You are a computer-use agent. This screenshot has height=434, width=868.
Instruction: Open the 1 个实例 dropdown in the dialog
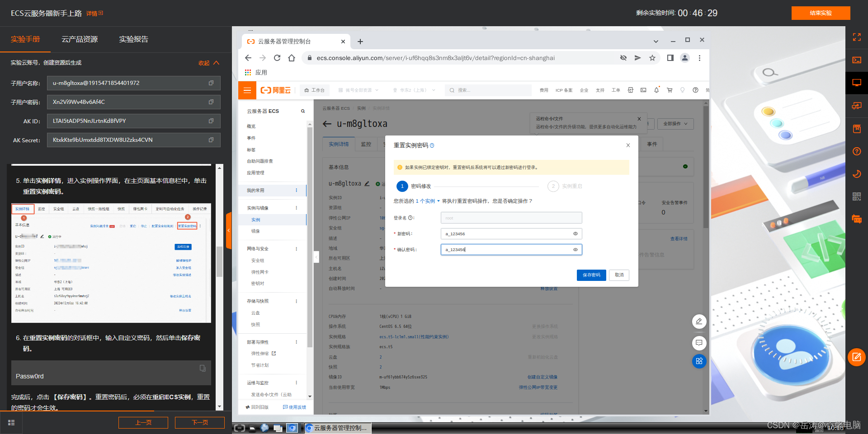pos(428,201)
